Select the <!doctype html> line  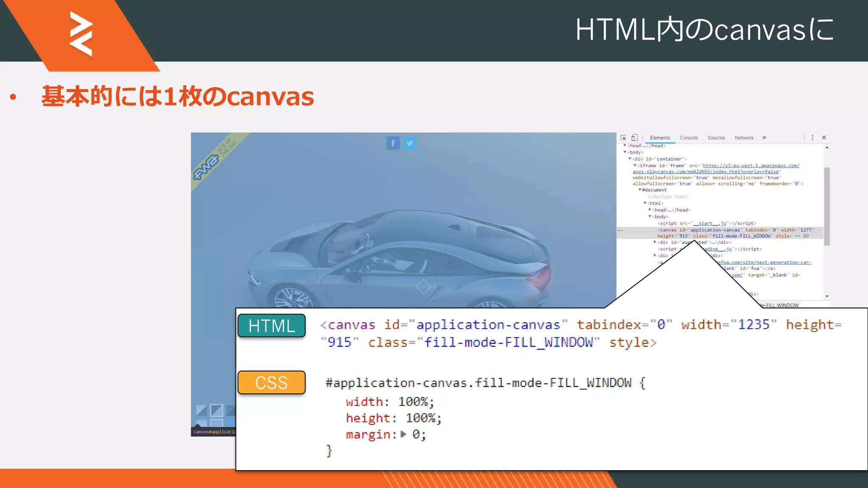coord(668,197)
